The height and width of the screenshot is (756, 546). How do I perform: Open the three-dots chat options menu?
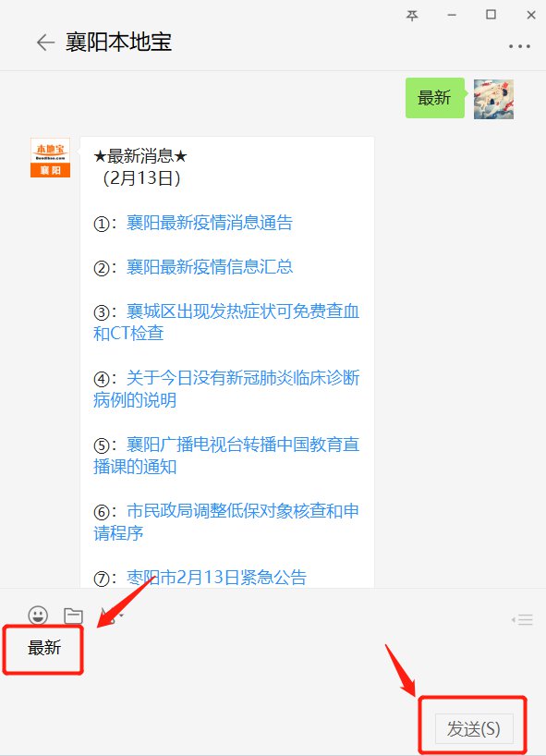pyautogui.click(x=519, y=47)
